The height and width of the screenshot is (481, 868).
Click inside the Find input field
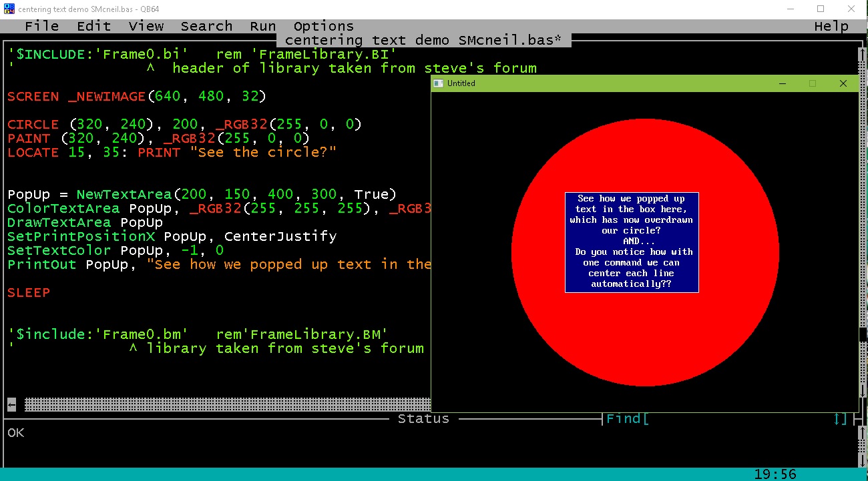click(734, 419)
